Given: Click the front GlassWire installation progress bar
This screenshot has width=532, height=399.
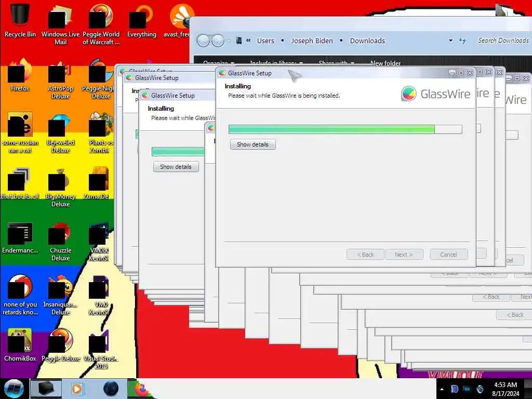Looking at the screenshot, I should 345,129.
